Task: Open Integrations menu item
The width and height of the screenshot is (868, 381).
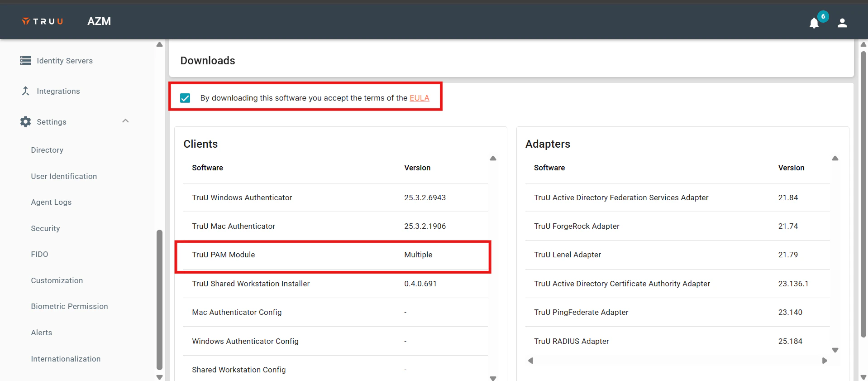Action: pyautogui.click(x=58, y=91)
